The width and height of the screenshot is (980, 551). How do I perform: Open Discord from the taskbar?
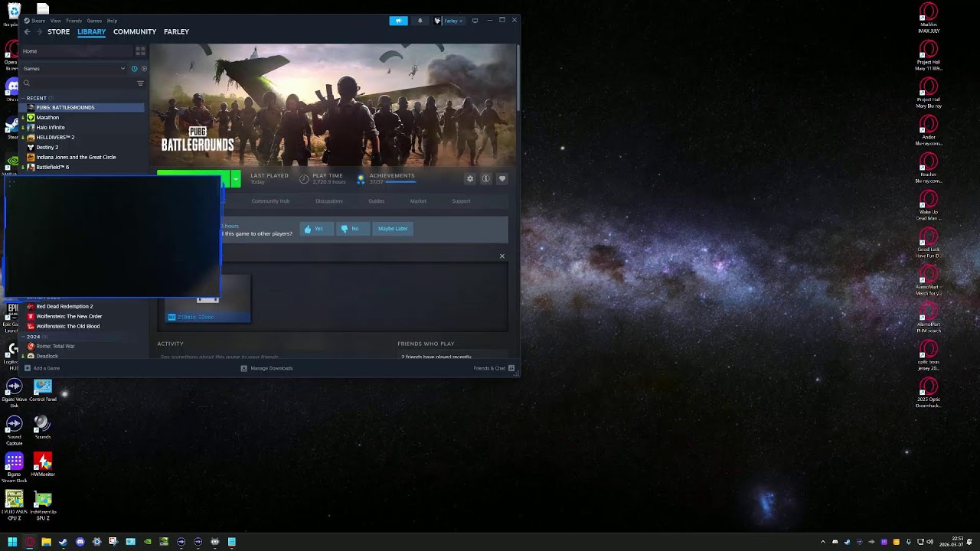click(80, 542)
